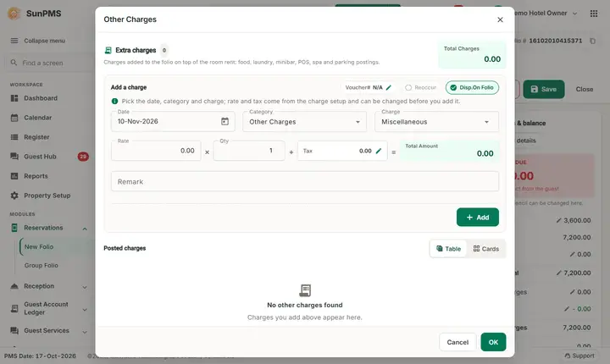The image size is (610, 364).
Task: Open Support link at bottom
Action: pyautogui.click(x=579, y=356)
